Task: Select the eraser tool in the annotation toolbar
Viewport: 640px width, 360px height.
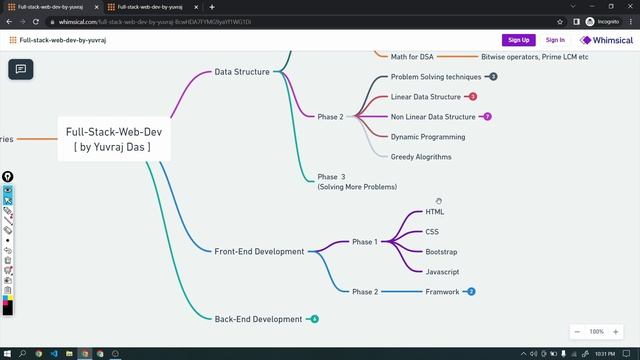Action: [8, 231]
